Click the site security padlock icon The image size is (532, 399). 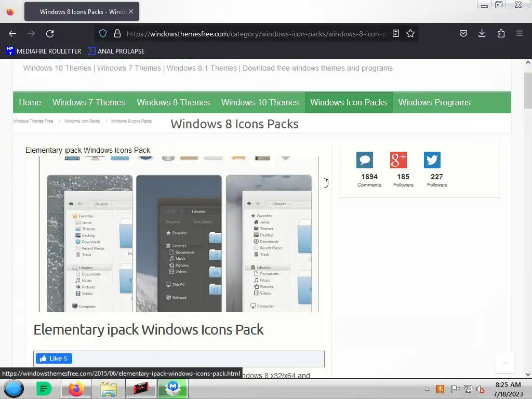pos(117,33)
